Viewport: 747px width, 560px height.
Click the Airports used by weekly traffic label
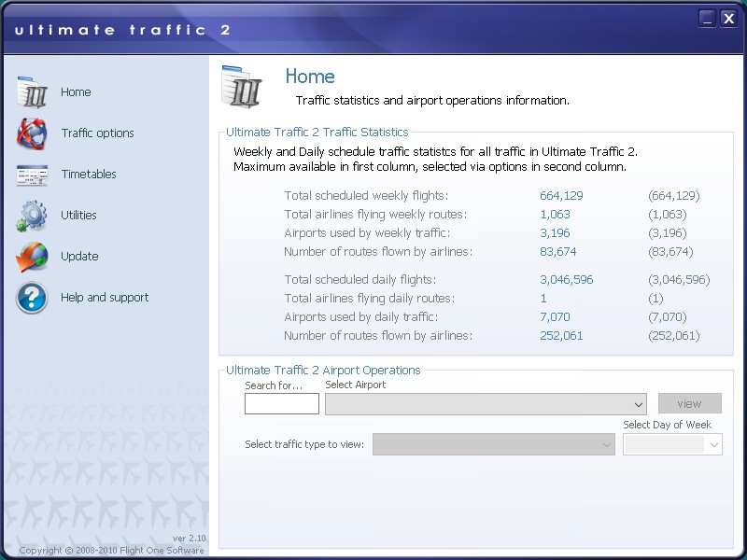(367, 232)
